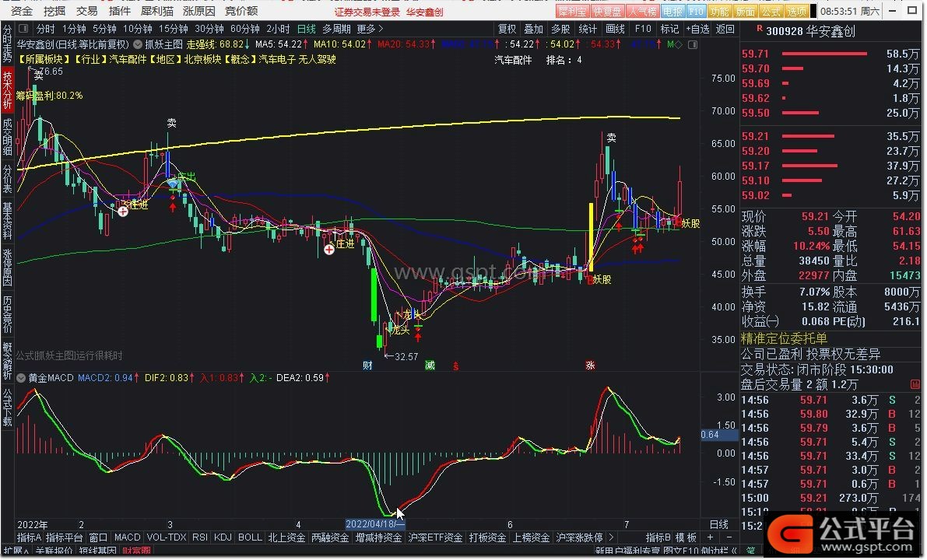Click the minus zoom-out button at bottom right
Screen dimensions: 927x560
729,537
